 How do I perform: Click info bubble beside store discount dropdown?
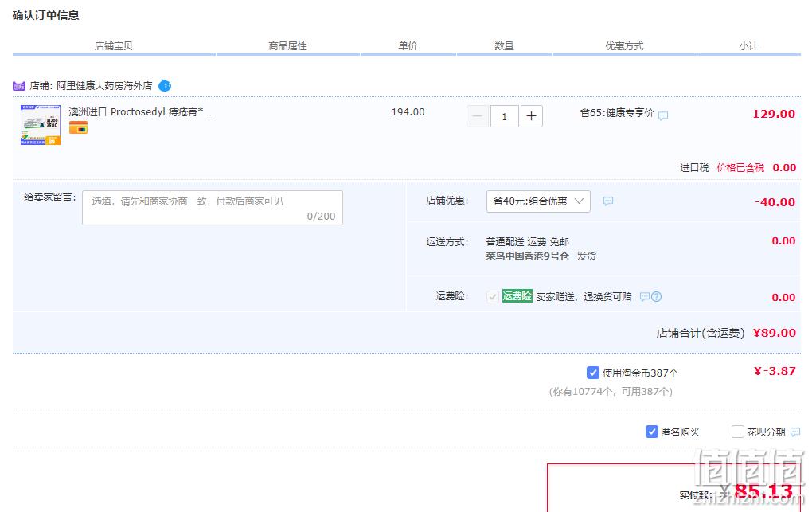(608, 201)
